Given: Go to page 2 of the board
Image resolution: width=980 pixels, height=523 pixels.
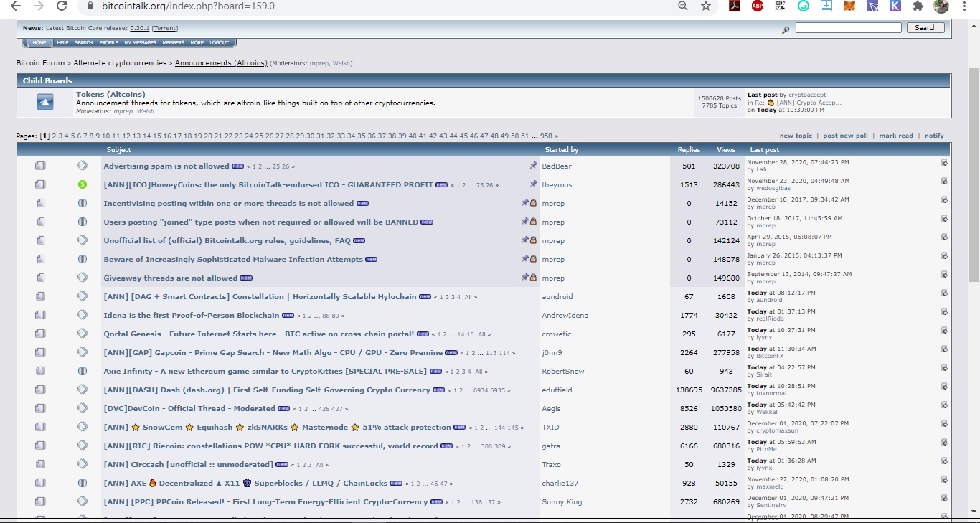Looking at the screenshot, I should point(54,136).
